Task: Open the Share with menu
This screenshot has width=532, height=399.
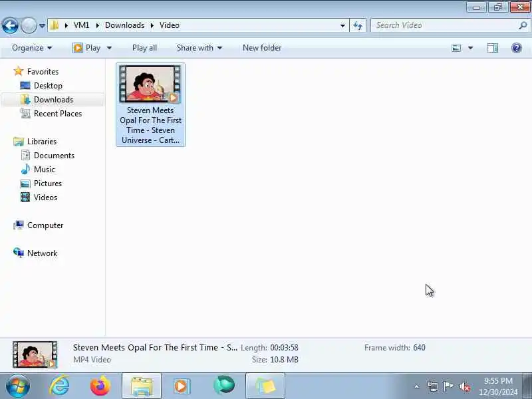Action: (x=199, y=48)
